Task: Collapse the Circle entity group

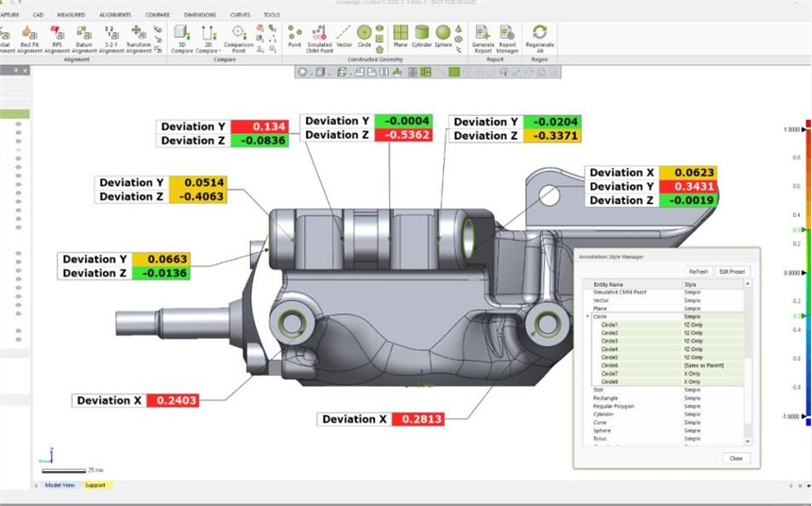Action: [587, 316]
